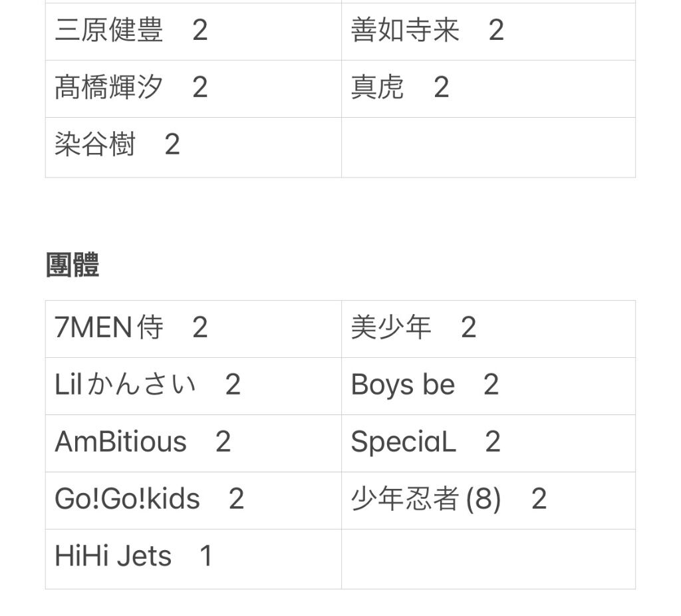Select the Lilかんさい cell
681x616 pixels.
(x=194, y=386)
